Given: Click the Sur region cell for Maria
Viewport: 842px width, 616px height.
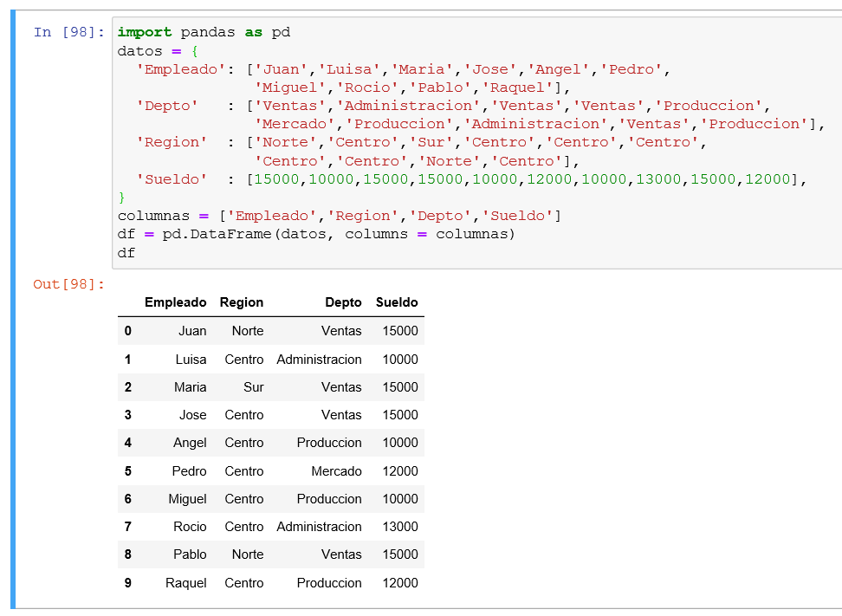Looking at the screenshot, I should tap(254, 387).
